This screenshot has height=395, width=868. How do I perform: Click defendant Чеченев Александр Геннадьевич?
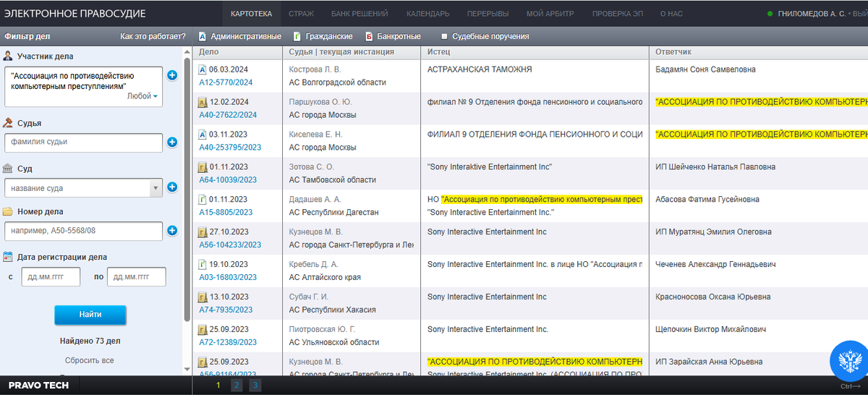pos(715,265)
